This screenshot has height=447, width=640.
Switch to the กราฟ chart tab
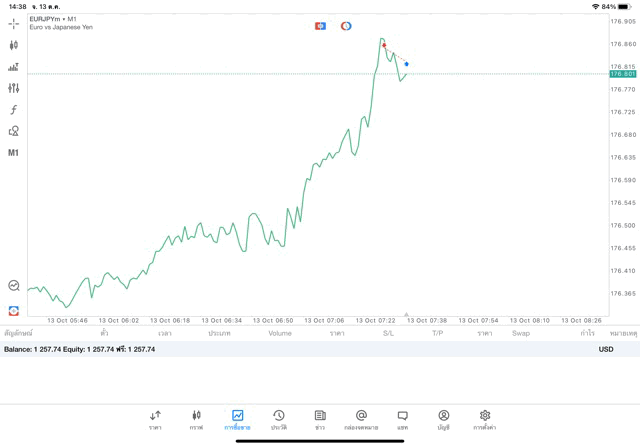pos(196,420)
